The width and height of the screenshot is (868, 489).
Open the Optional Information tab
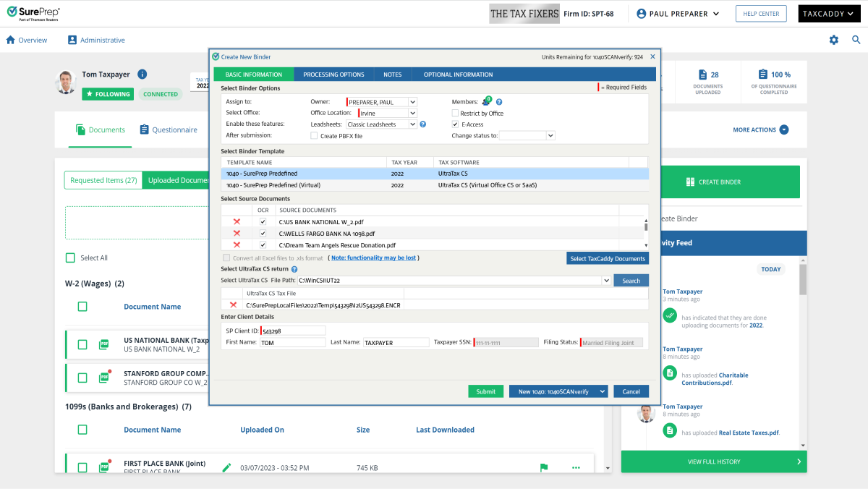pyautogui.click(x=458, y=75)
